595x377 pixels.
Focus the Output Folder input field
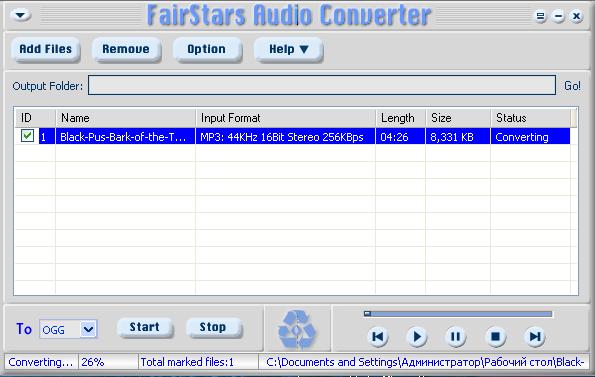pyautogui.click(x=322, y=85)
